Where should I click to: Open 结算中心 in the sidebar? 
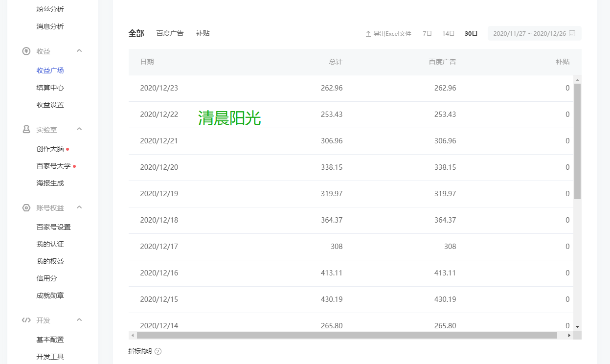(x=50, y=88)
